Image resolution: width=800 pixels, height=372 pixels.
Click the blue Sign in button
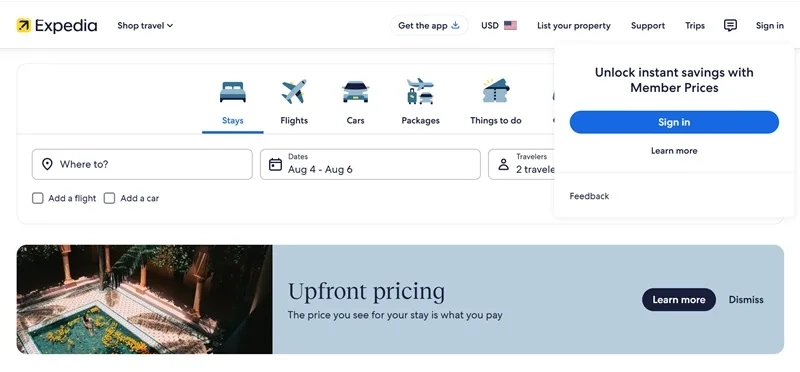tap(674, 122)
